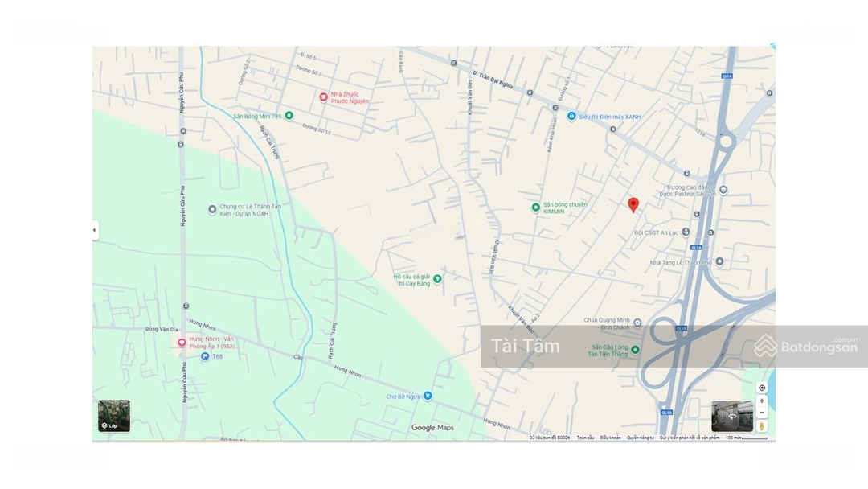
Task: Click Chung cư Lê Thành Tân Kiên marker
Action: pos(212,210)
